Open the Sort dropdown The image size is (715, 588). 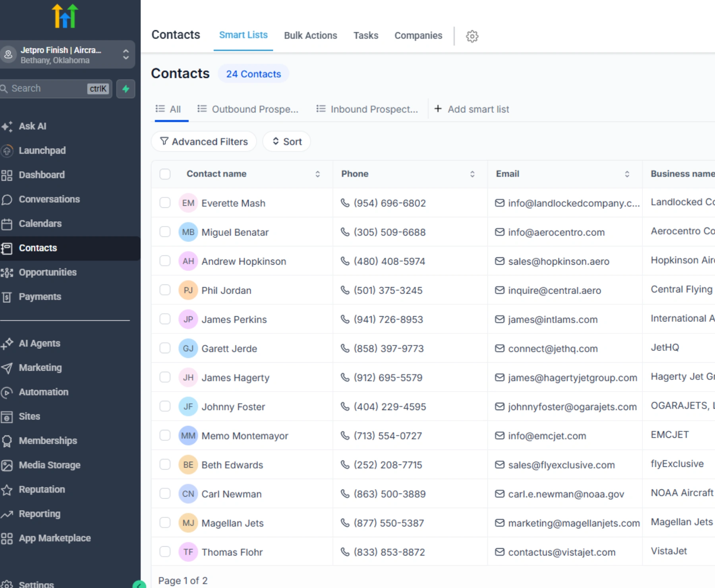(x=287, y=141)
